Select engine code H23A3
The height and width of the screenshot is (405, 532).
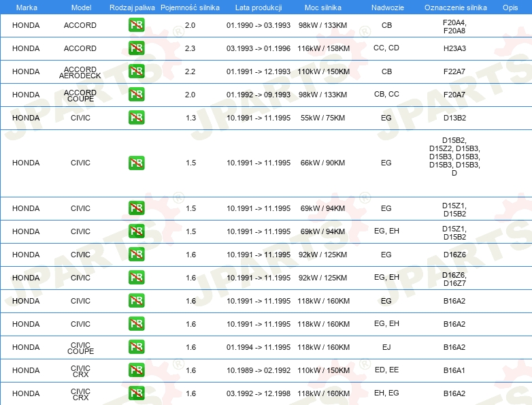coord(454,48)
